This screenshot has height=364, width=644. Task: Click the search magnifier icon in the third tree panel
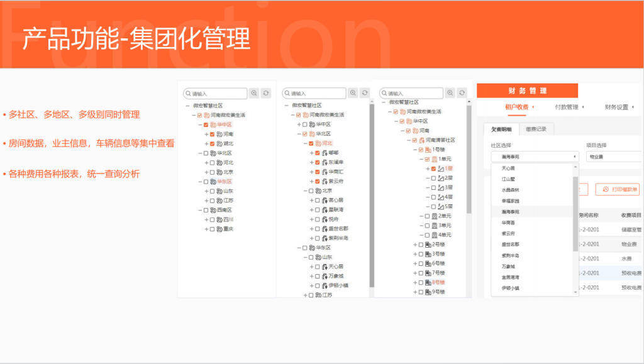coord(450,92)
